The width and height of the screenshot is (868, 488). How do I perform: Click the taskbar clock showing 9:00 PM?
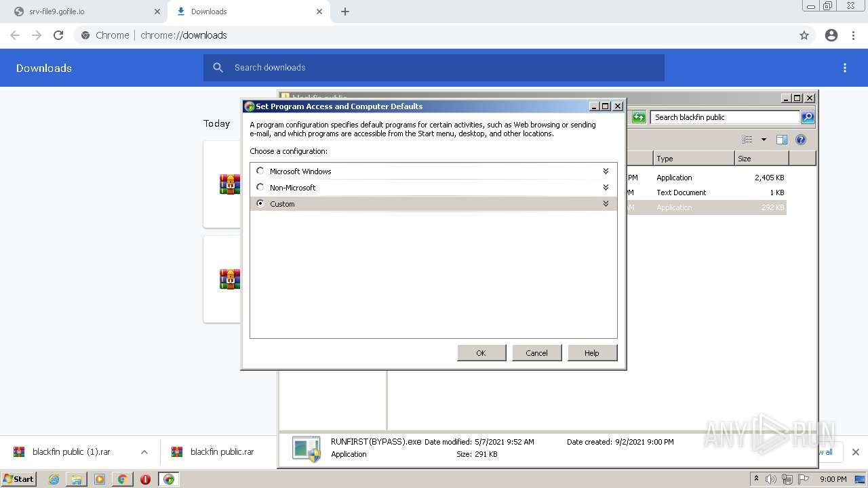(833, 479)
